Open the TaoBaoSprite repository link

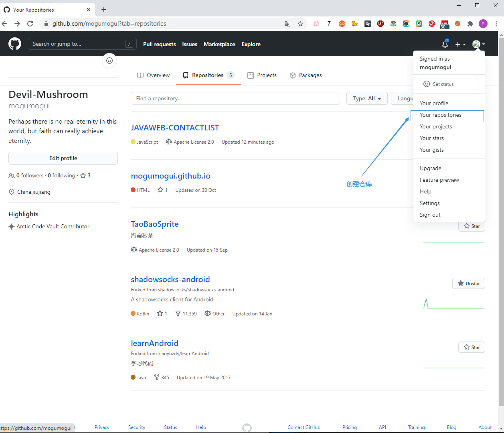point(155,224)
